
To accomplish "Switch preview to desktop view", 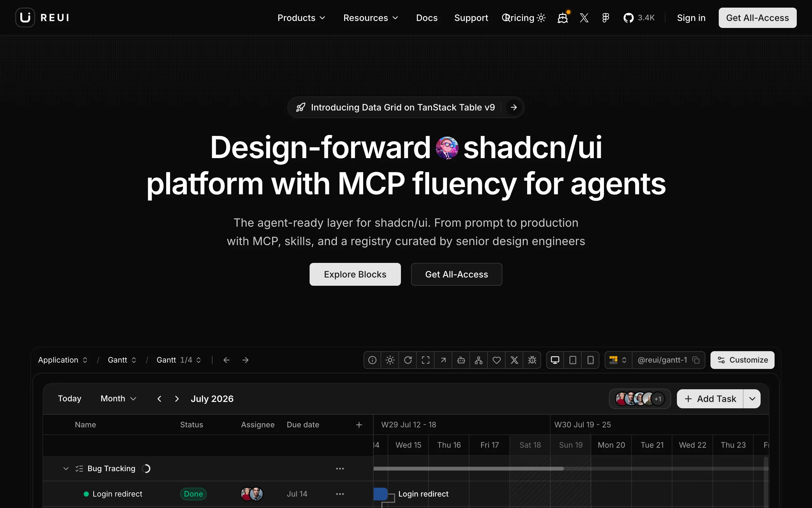I will click(x=555, y=360).
